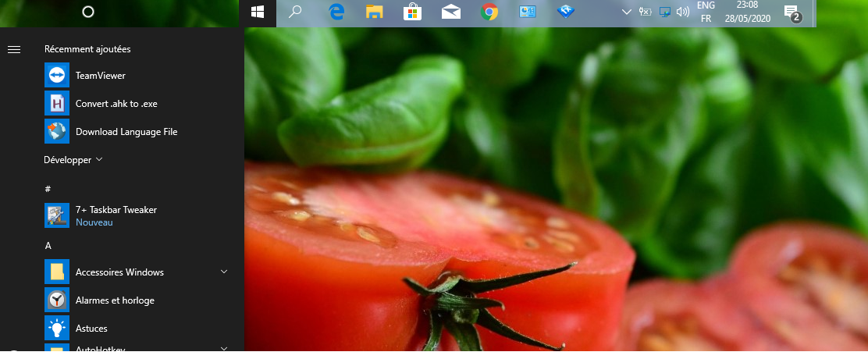Click the date 28/05/2020
Screen dimensions: 868x359
click(x=747, y=18)
